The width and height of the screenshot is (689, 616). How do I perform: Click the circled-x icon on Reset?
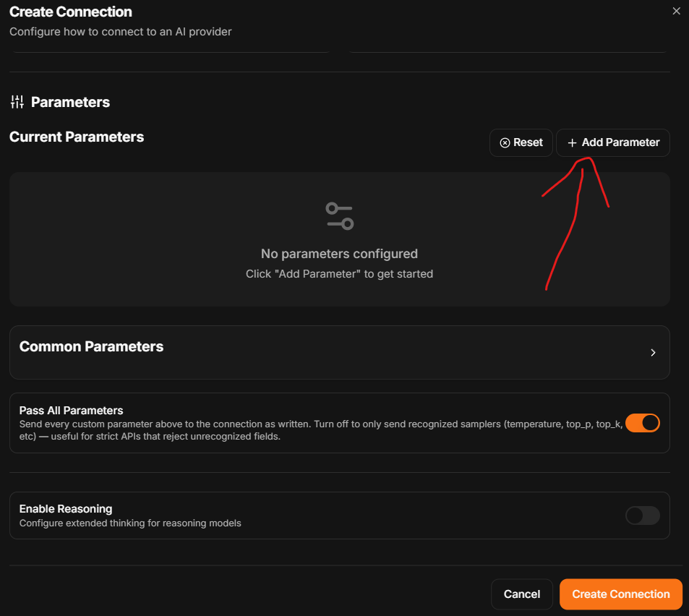tap(505, 143)
